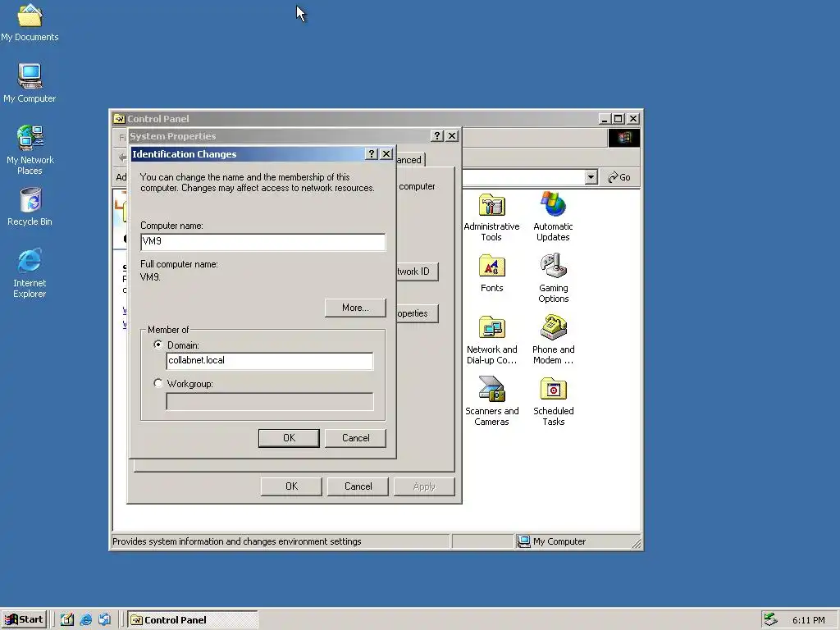
Task: Click the network tray icon
Action: pyautogui.click(x=770, y=619)
